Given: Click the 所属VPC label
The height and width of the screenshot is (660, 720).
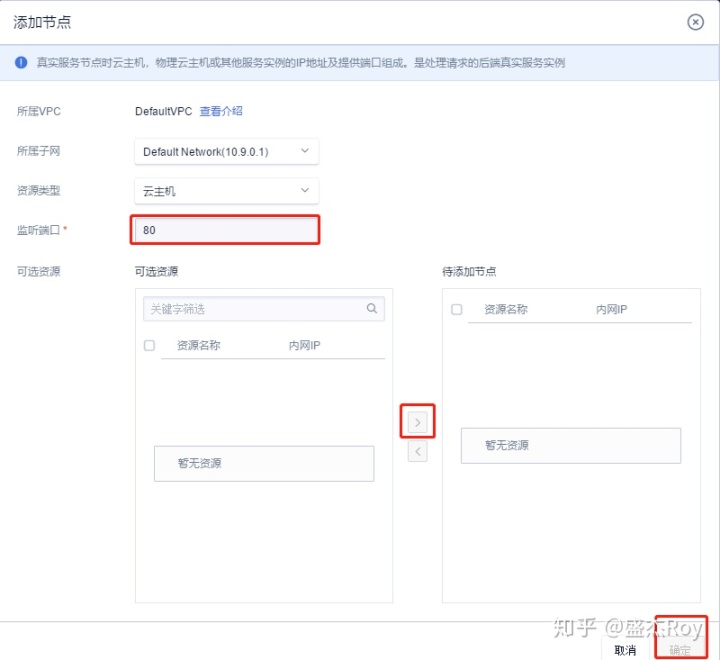Looking at the screenshot, I should [39, 112].
